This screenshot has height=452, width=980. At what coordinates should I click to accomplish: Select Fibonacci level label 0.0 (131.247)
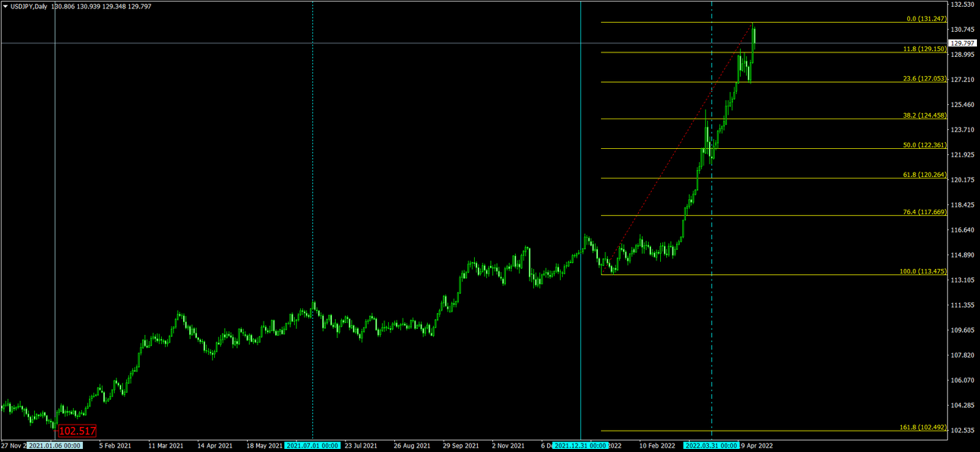click(926, 19)
